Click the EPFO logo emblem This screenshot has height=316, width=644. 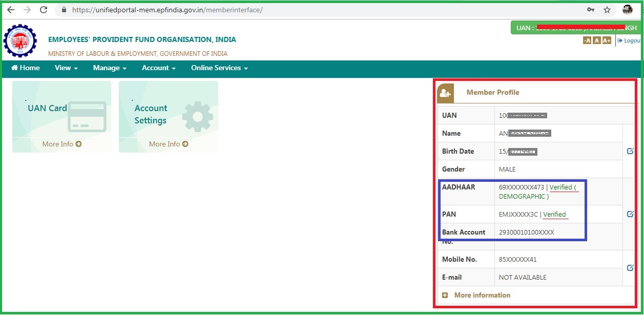pyautogui.click(x=20, y=40)
